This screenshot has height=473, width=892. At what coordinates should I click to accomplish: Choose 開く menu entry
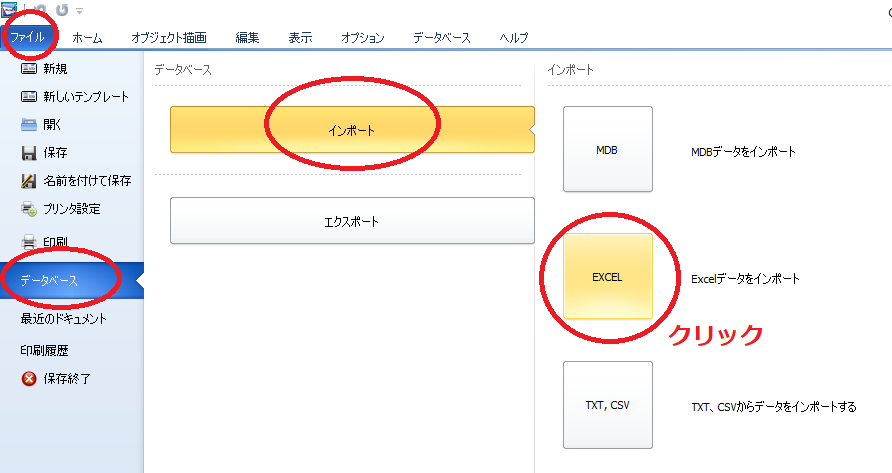click(52, 125)
